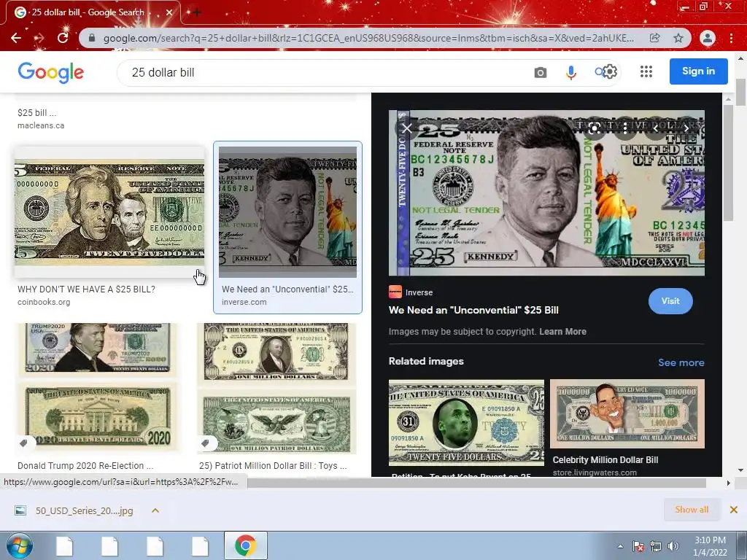Open the Patriot Million Dollar Bill thumbnail
Screen dimensions: 747x560
click(276, 388)
